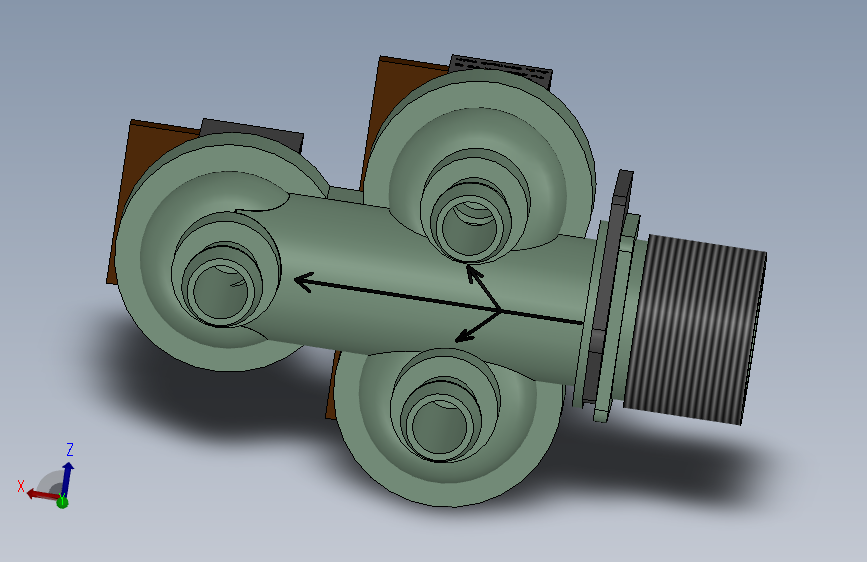The height and width of the screenshot is (562, 867).
Task: Select the inlet opening of the left volute casing
Action: (x=220, y=293)
